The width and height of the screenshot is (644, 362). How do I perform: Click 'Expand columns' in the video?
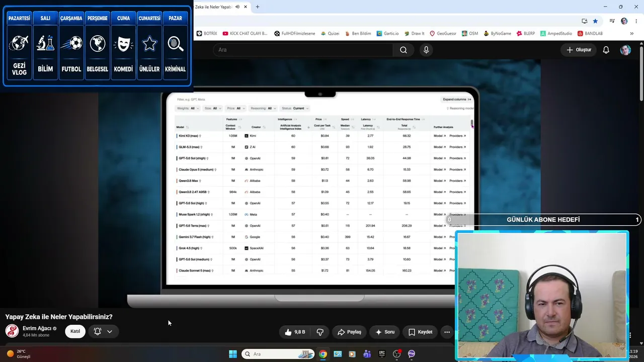click(457, 99)
